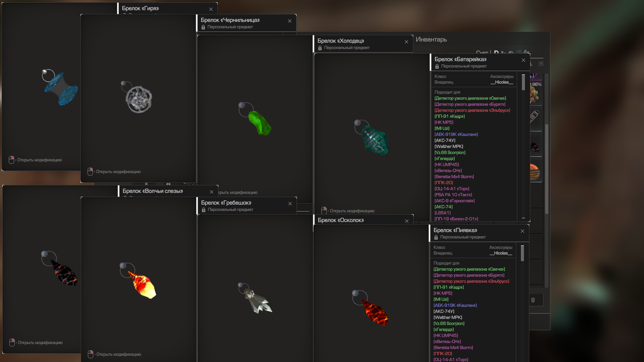Click the lock icon under Брелок «Чернильница»

pos(203,27)
